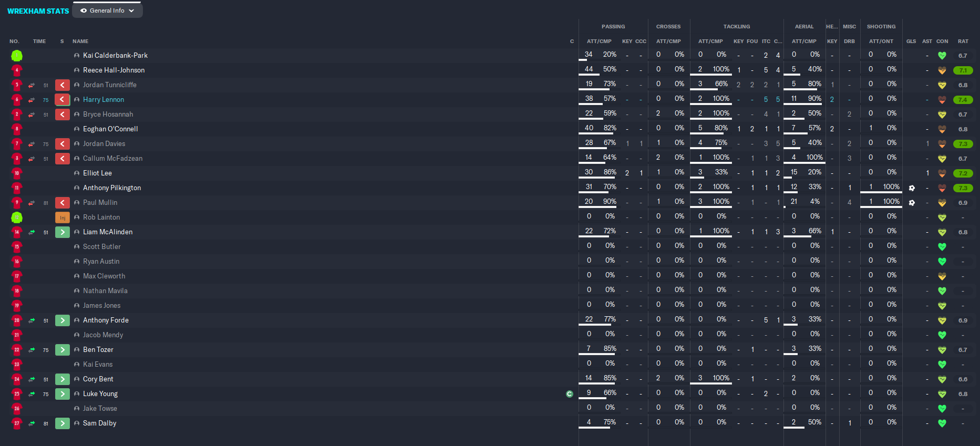980x446 pixels.
Task: Click the subbed-off arrow beside Harry Lennon
Action: 63,99
